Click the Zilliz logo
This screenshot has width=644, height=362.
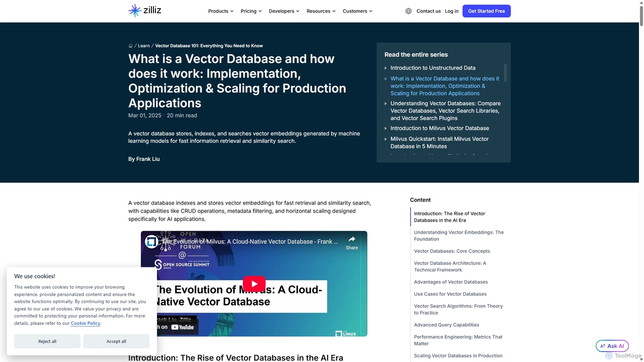point(145,11)
